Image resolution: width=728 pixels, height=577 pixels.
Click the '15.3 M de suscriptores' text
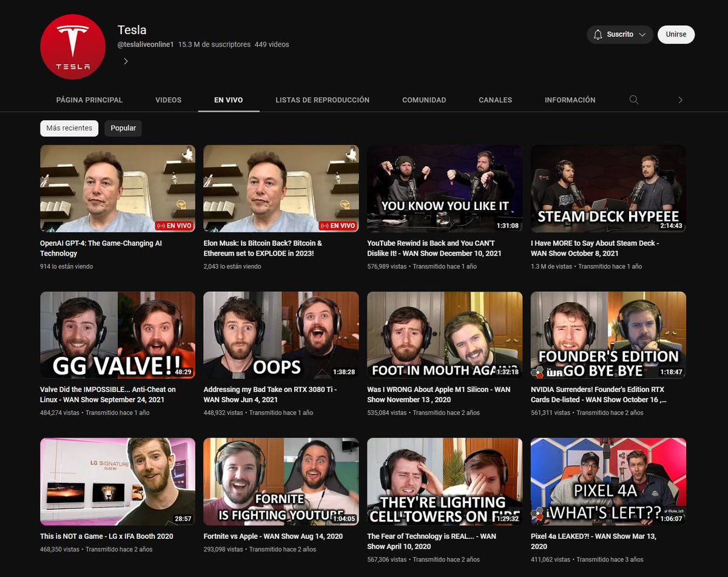(x=214, y=44)
